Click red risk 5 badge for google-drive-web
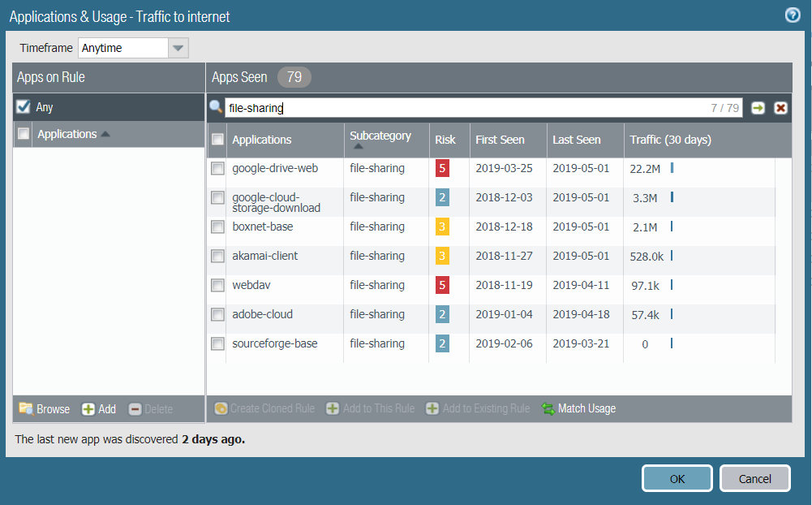Viewport: 812px width, 505px height. (x=442, y=168)
